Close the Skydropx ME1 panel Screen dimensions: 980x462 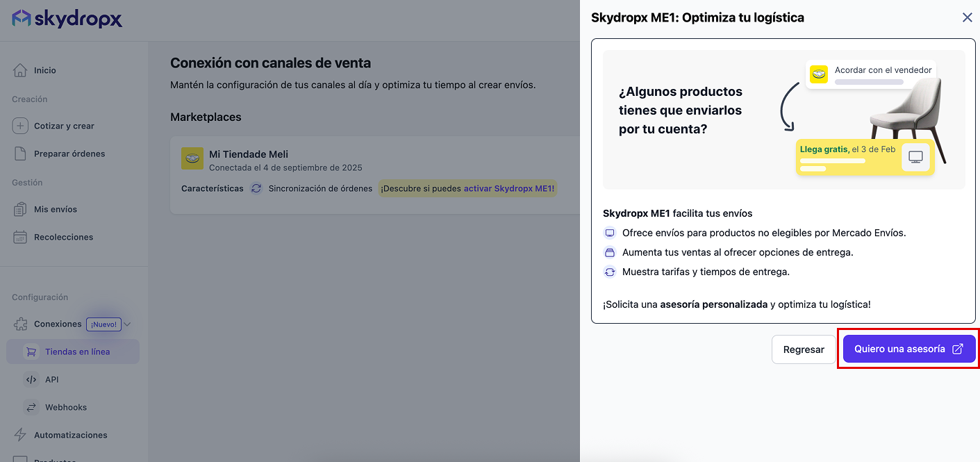(x=967, y=17)
